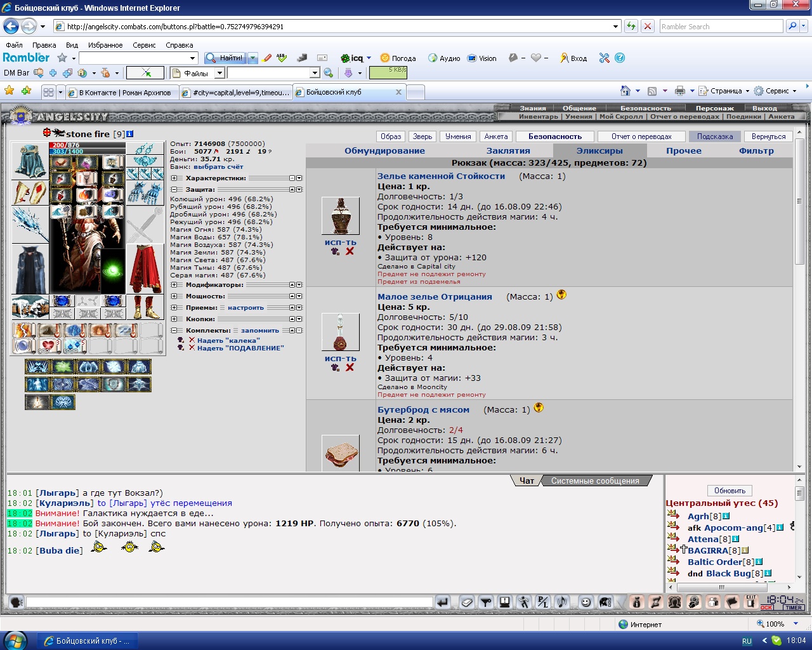Click the dark blue cloak armor slot

click(x=30, y=269)
